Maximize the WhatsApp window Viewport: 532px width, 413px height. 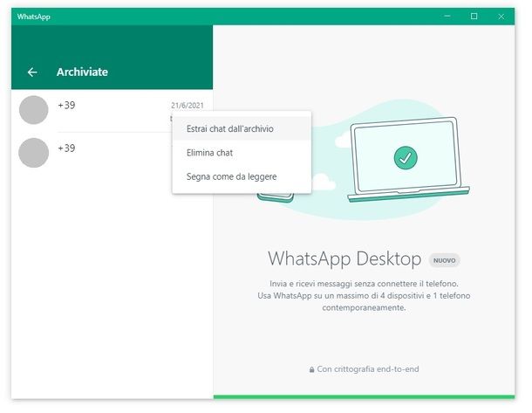tap(474, 17)
